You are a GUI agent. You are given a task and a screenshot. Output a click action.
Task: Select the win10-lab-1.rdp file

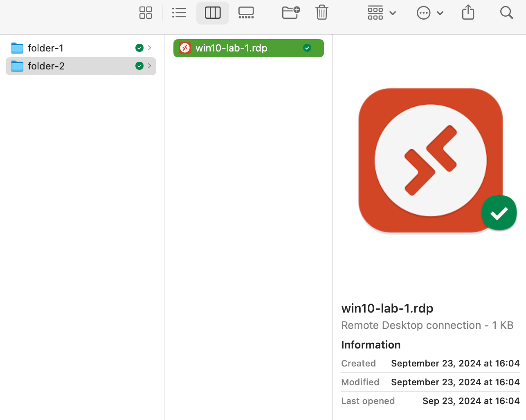coord(232,48)
